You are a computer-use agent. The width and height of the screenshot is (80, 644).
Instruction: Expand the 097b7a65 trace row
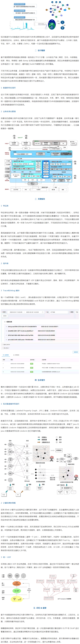tap(6, 335)
